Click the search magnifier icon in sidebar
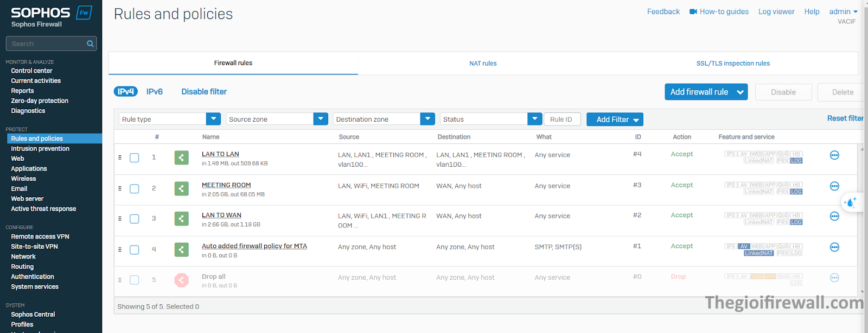 (90, 43)
